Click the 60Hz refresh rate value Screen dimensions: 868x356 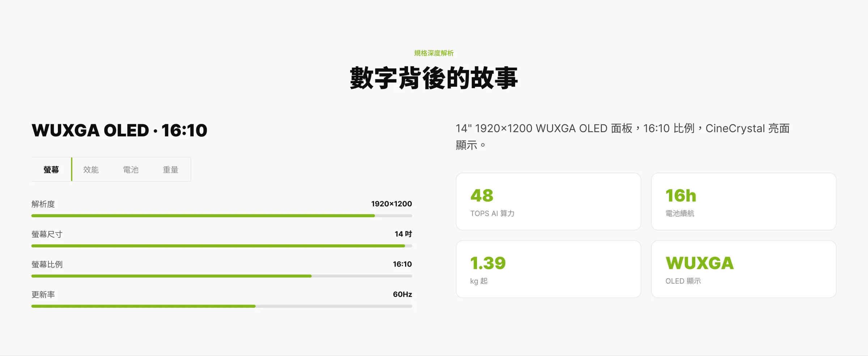tap(403, 294)
